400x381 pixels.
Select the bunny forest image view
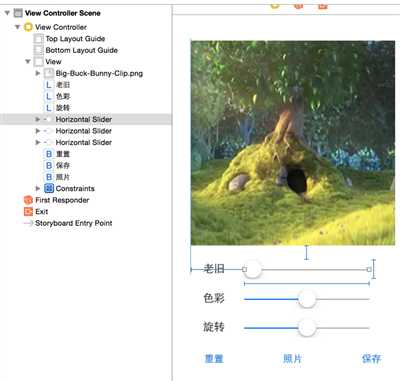293,143
